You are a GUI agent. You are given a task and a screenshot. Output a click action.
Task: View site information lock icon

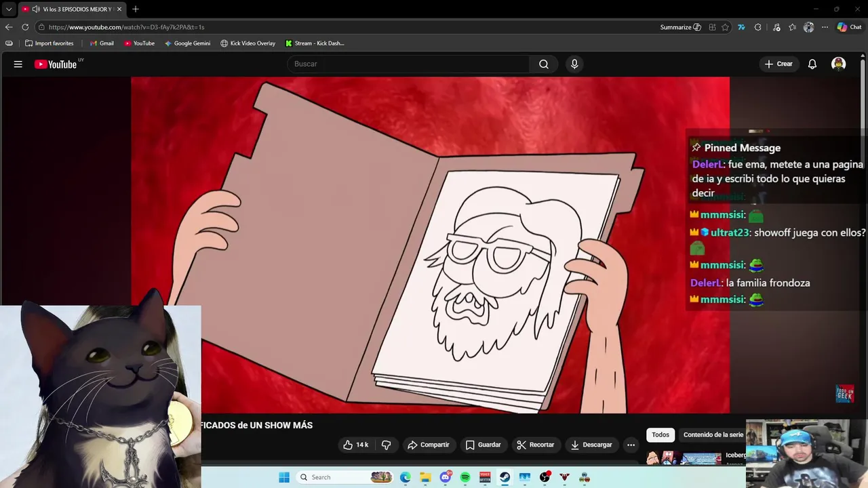[41, 27]
